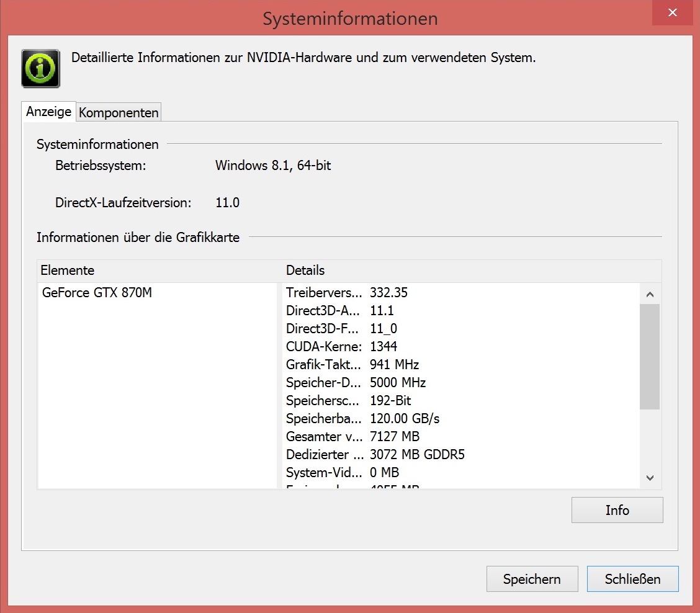Click the Details column header

[x=305, y=270]
